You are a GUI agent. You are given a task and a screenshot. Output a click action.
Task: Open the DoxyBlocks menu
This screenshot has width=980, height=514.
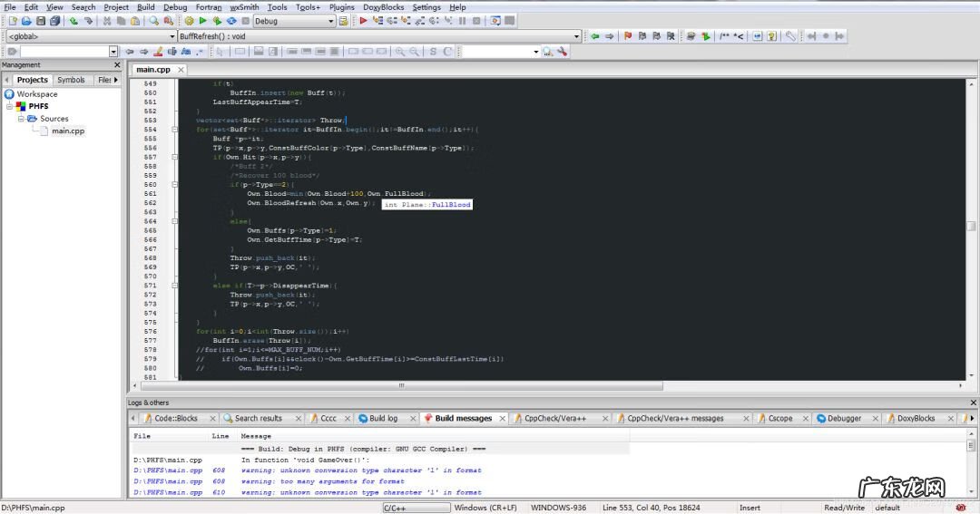(383, 6)
